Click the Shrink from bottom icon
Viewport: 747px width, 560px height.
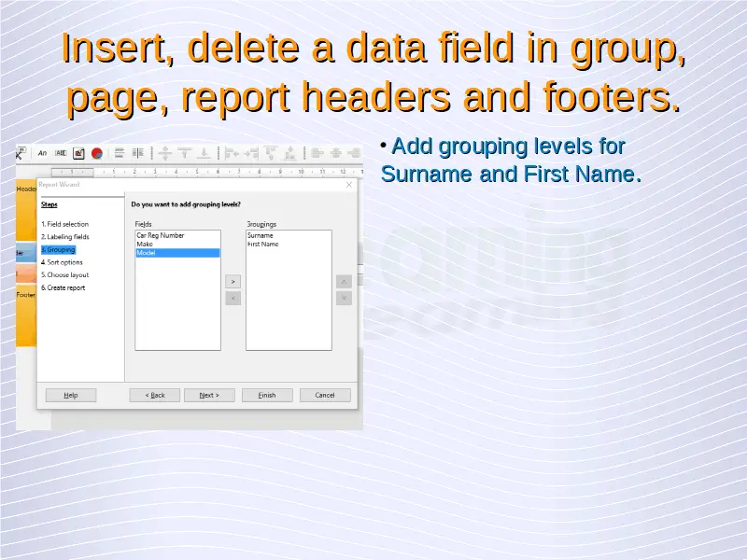tap(204, 153)
